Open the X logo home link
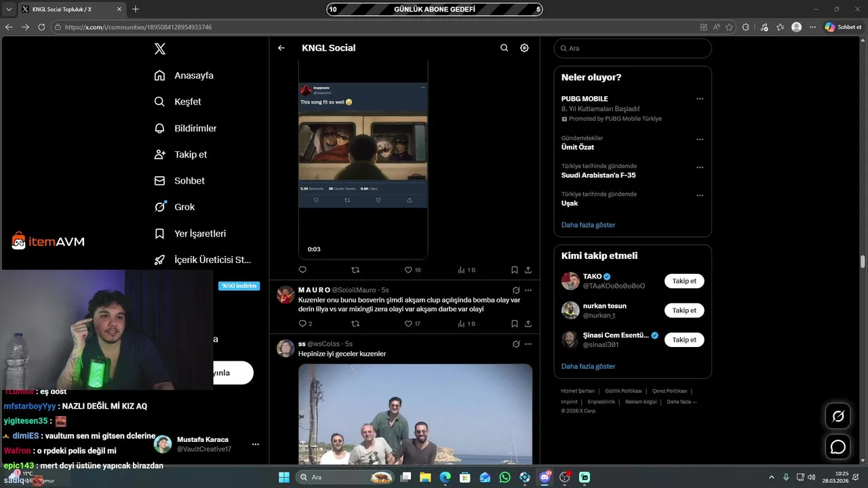 (x=159, y=49)
